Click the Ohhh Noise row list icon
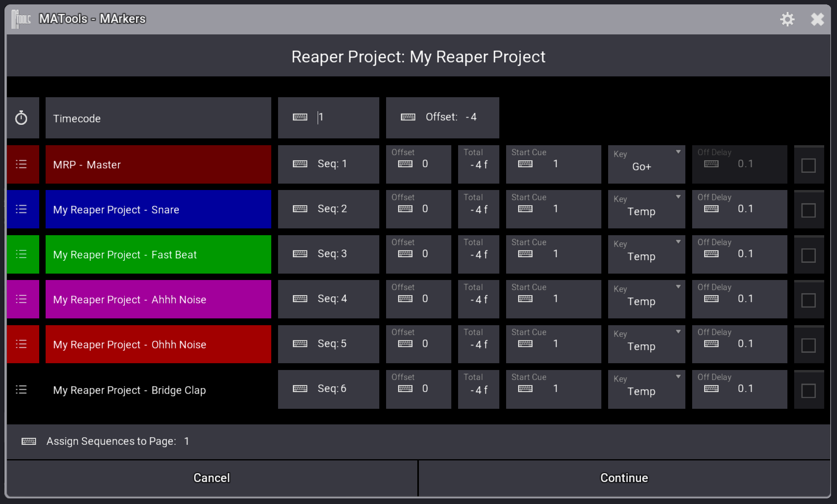837x504 pixels. pyautogui.click(x=21, y=344)
